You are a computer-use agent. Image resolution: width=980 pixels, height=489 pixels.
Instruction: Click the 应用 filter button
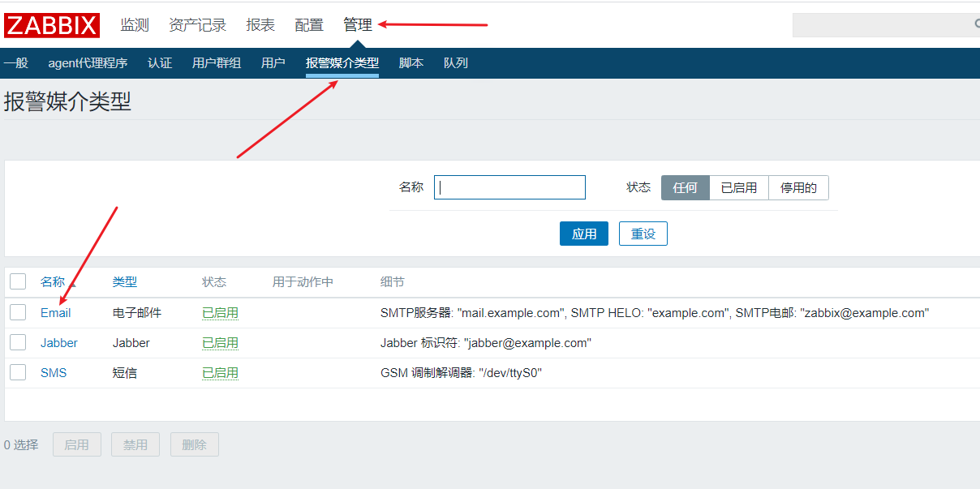pyautogui.click(x=584, y=234)
